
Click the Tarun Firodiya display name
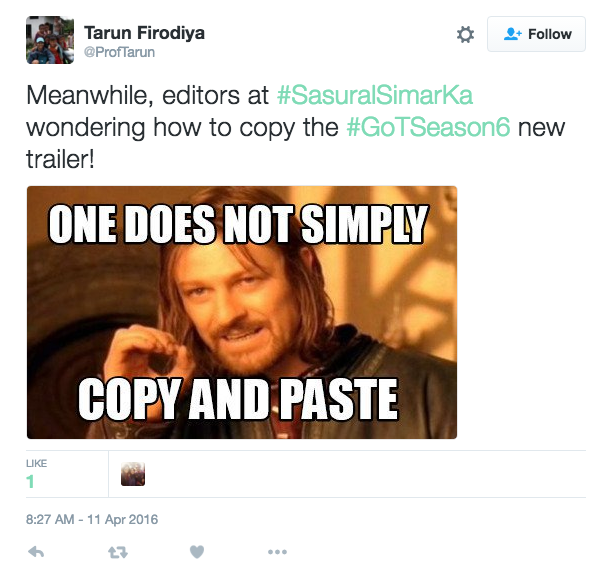click(145, 33)
